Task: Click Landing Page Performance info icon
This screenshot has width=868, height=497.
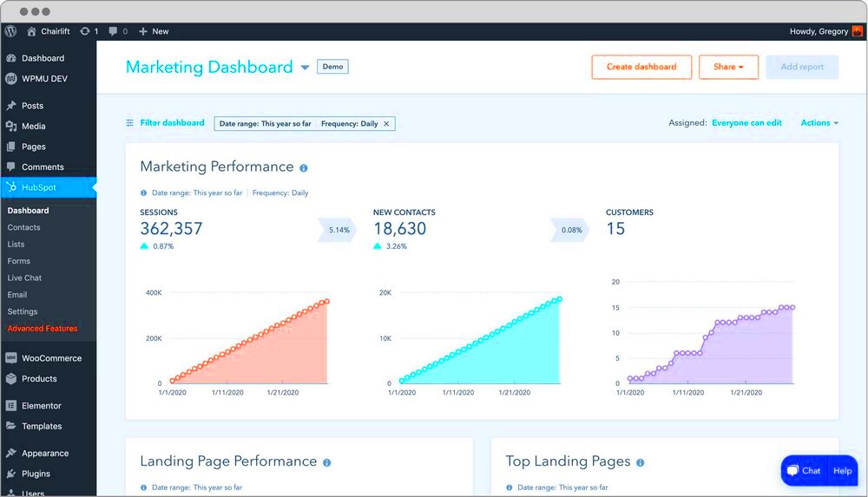Action: tap(327, 462)
